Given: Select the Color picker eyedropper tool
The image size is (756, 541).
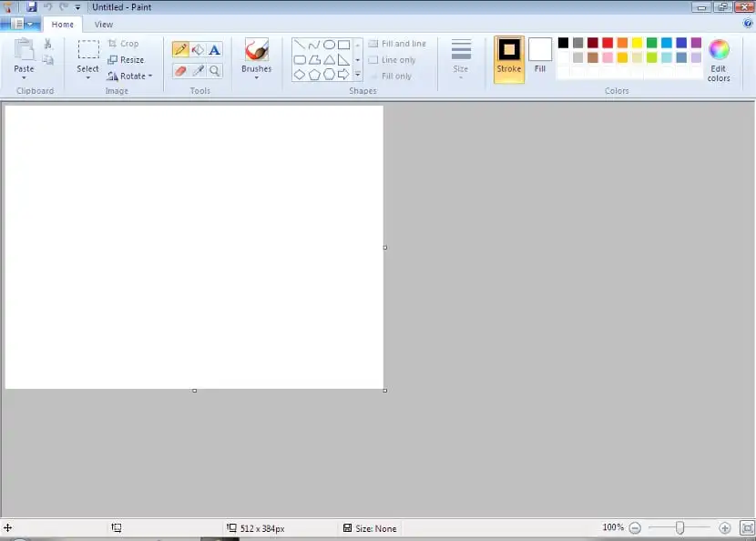Looking at the screenshot, I should (x=197, y=71).
